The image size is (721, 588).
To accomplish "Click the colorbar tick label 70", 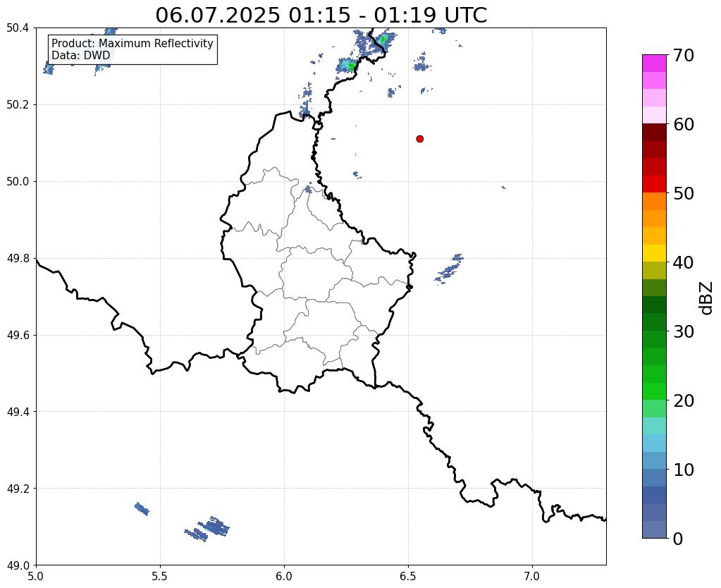I will (683, 55).
